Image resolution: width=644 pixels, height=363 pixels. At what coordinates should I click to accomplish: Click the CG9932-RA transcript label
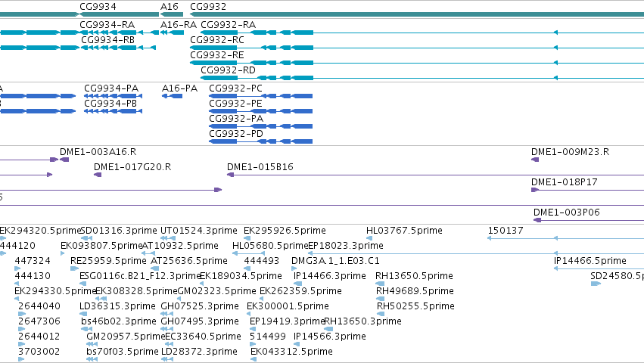point(228,25)
